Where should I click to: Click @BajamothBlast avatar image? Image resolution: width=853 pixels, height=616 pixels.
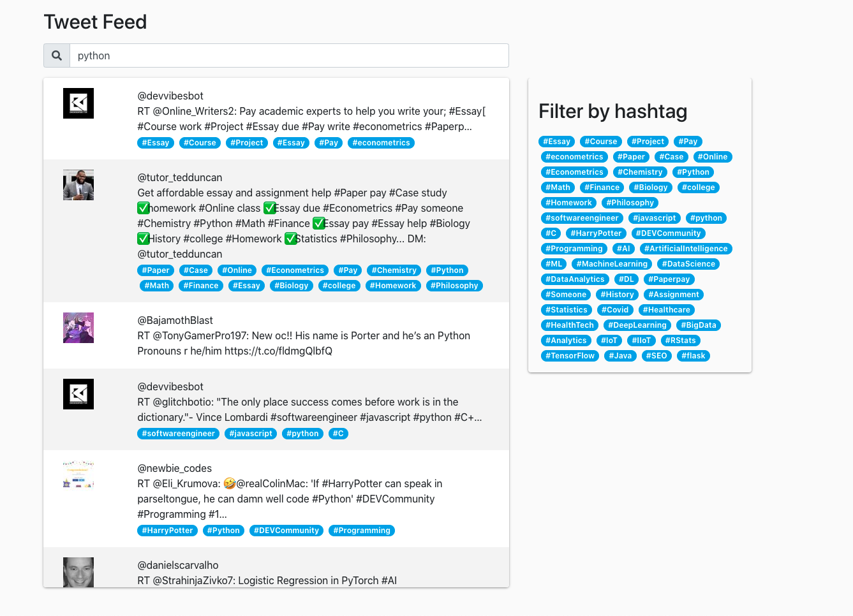(x=78, y=328)
